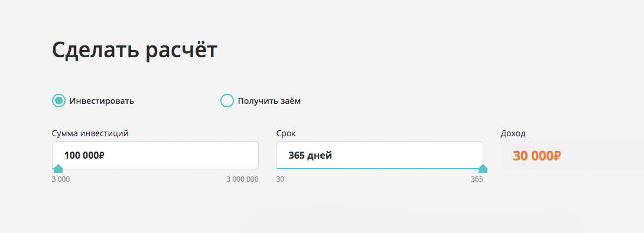Select the Получить заём radio button
This screenshot has height=233, width=644.
coord(227,100)
